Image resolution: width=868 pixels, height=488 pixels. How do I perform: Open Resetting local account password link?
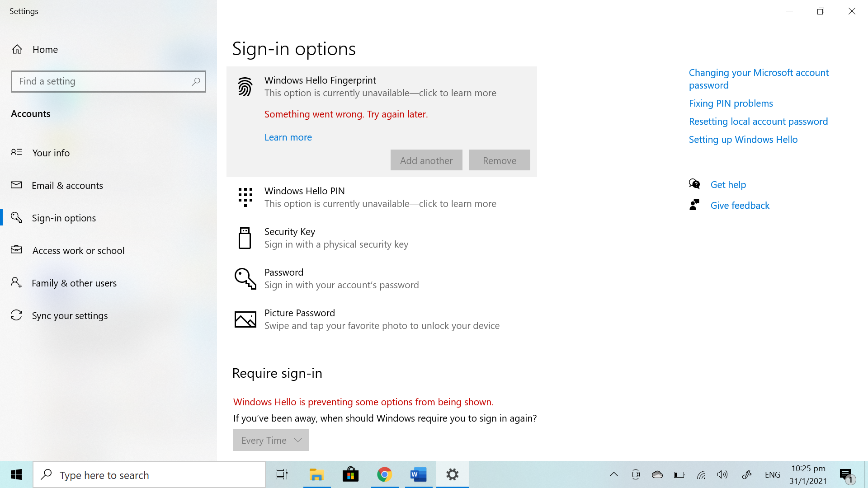pos(758,121)
